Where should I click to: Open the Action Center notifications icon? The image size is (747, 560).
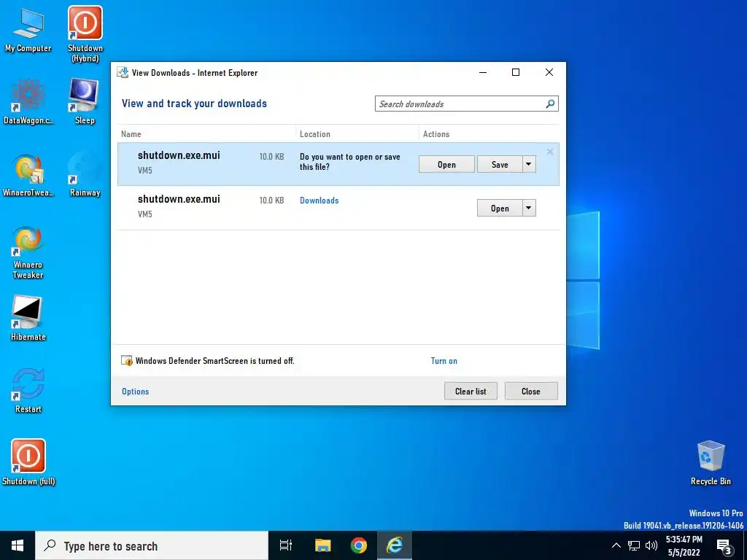click(x=724, y=546)
